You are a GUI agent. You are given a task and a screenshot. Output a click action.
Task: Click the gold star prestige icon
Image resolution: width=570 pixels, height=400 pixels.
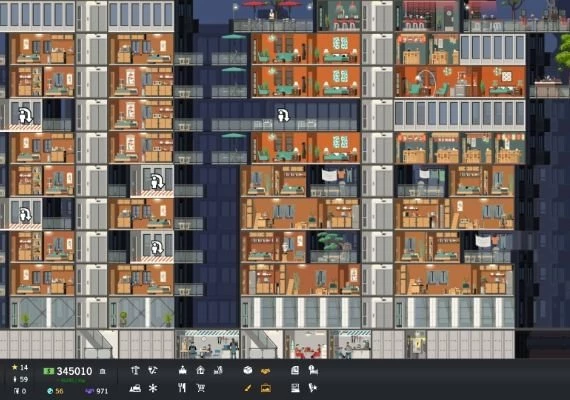tap(15, 367)
